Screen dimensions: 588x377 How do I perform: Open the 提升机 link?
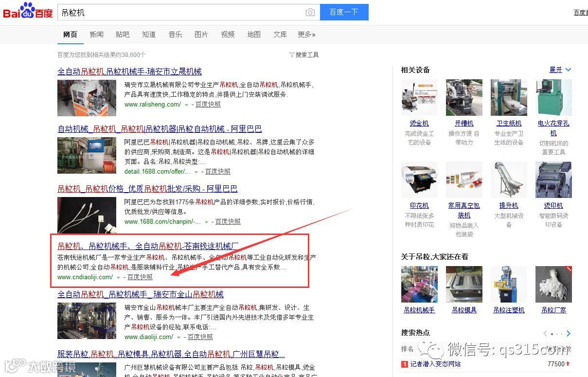(509, 206)
